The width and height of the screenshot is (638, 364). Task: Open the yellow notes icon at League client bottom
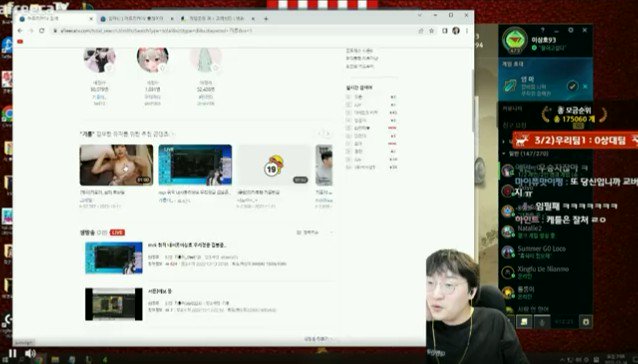[524, 322]
